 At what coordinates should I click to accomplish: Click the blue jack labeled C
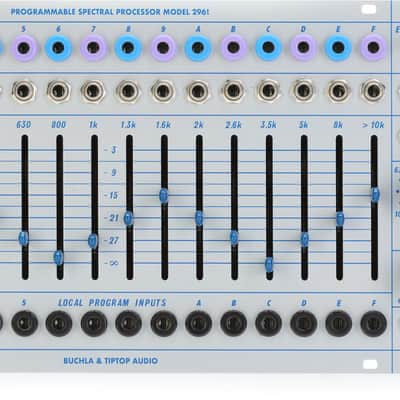tap(268, 48)
